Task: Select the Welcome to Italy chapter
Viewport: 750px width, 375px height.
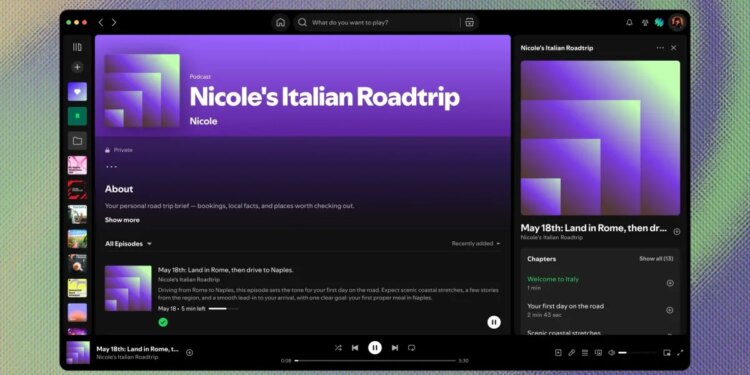Action: pos(553,279)
